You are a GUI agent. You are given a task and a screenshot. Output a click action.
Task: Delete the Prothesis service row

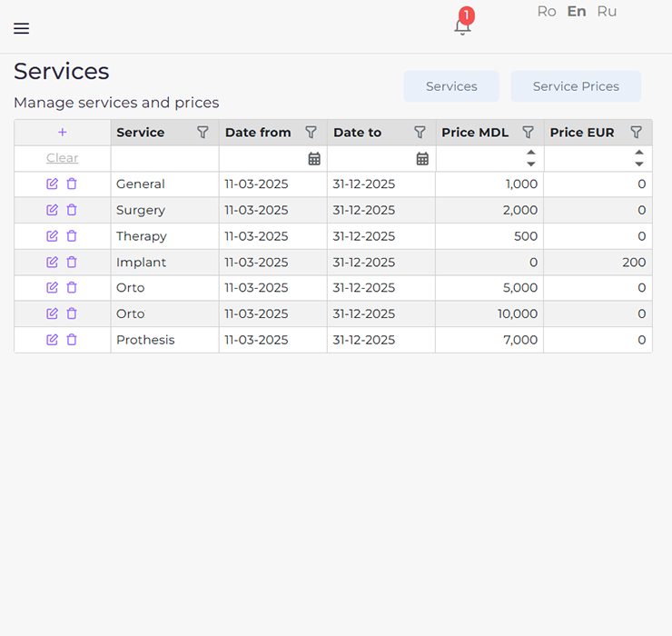[x=72, y=340]
